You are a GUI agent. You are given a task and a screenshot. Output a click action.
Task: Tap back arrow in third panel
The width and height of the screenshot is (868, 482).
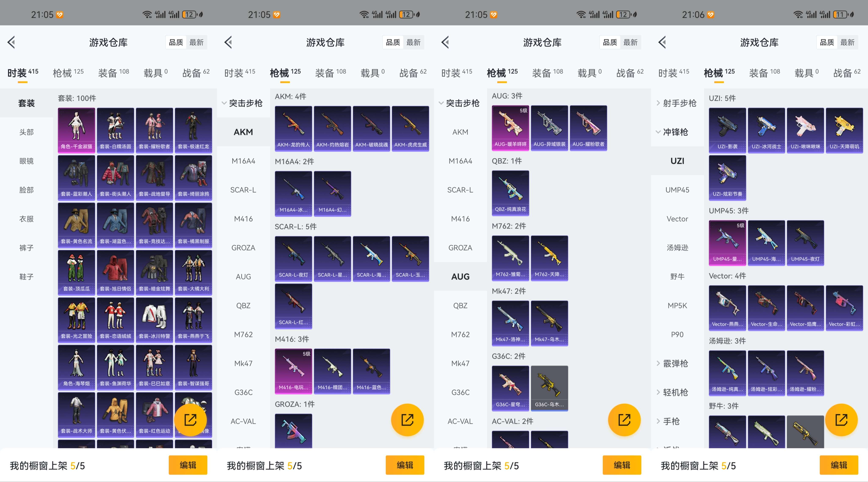[x=445, y=42]
